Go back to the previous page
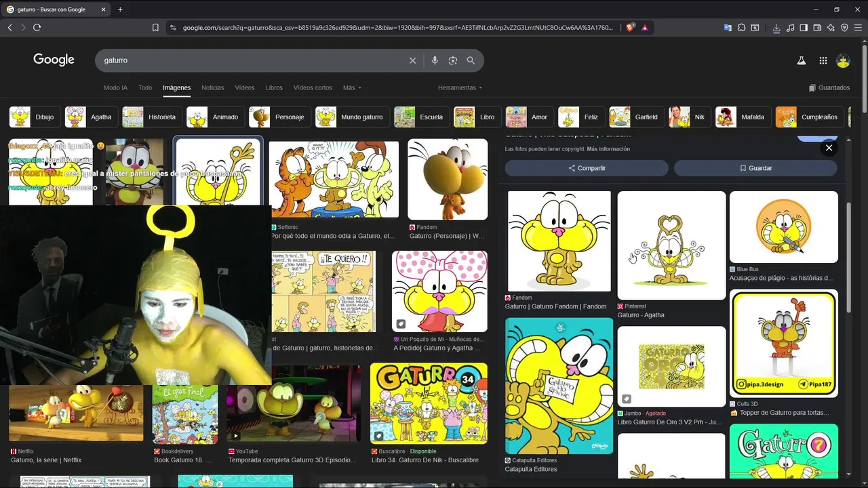The height and width of the screenshot is (488, 868). pos(9,27)
